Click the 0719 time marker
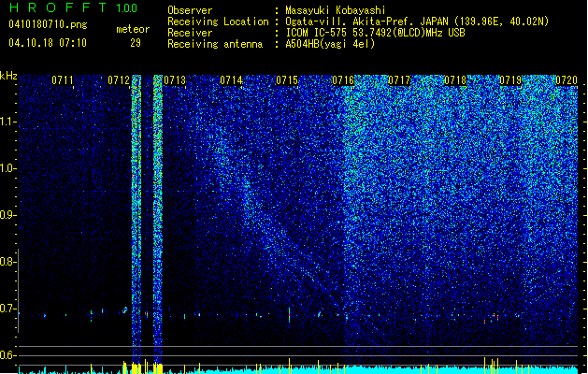Image resolution: width=588 pixels, height=374 pixels. pyautogui.click(x=510, y=80)
